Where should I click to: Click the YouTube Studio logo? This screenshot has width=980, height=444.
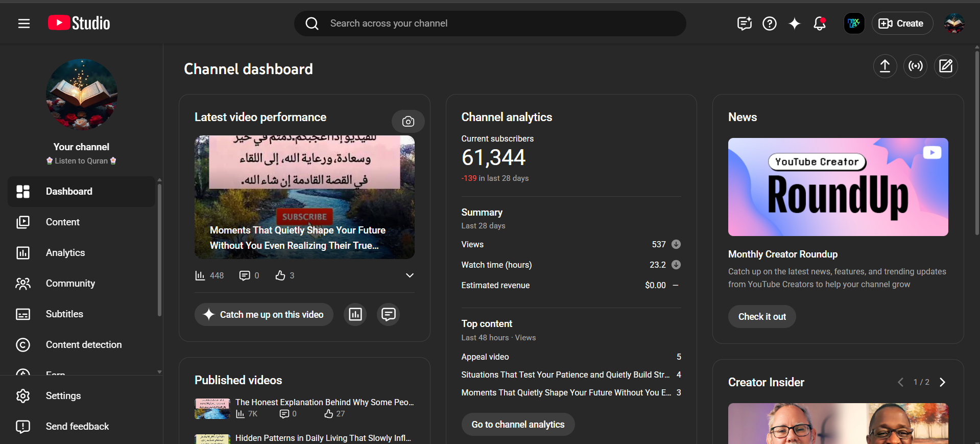(79, 23)
